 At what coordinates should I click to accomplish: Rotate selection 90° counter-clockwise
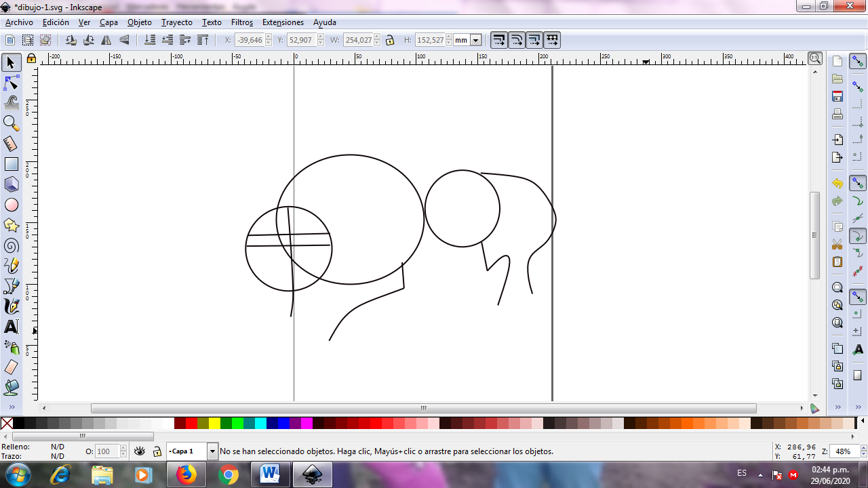pyautogui.click(x=71, y=40)
